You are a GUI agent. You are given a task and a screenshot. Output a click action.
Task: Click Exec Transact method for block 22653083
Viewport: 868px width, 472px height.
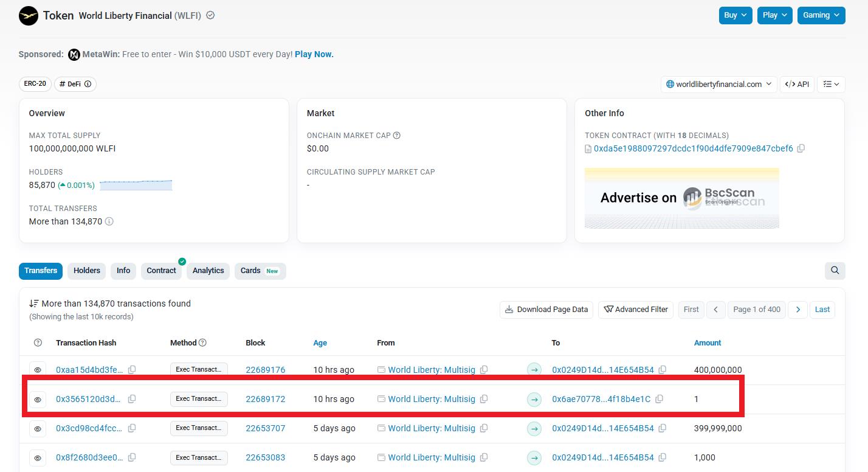coord(199,457)
